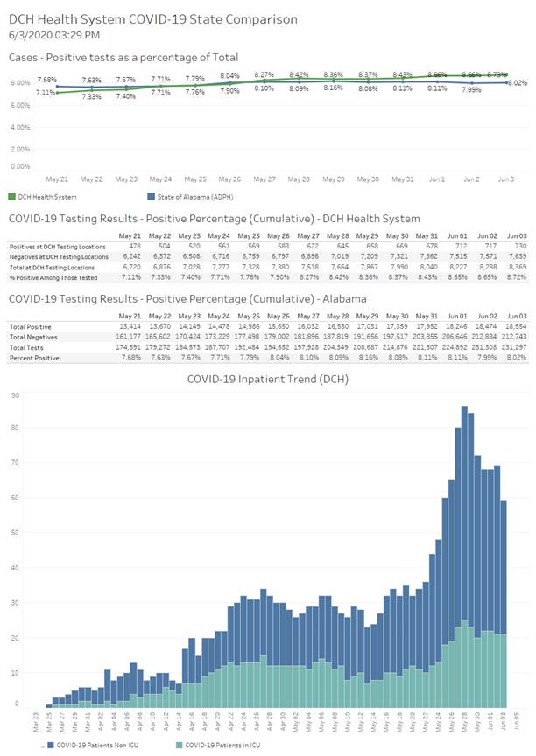
Task: Click the Total Tests row label
Action: 26,347
